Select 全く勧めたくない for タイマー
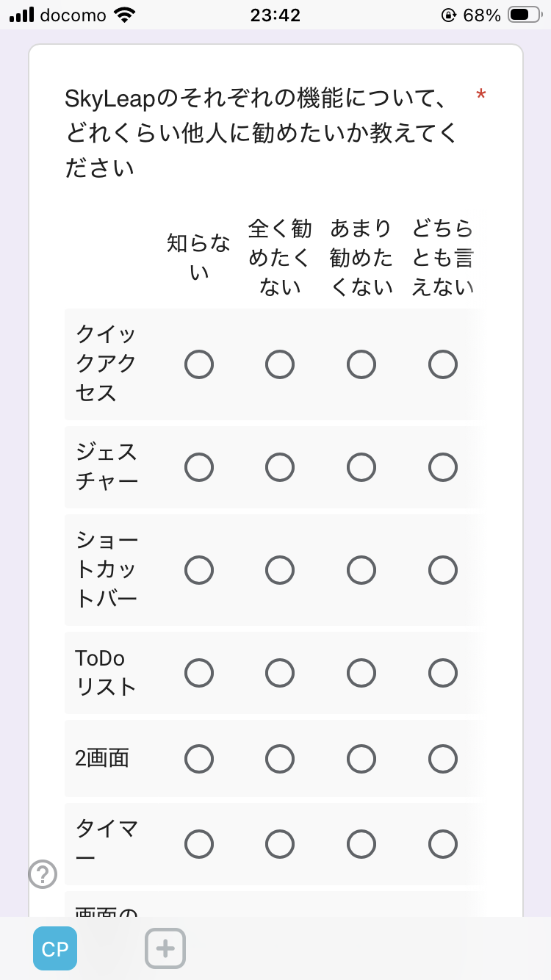The width and height of the screenshot is (551, 980). tap(280, 845)
